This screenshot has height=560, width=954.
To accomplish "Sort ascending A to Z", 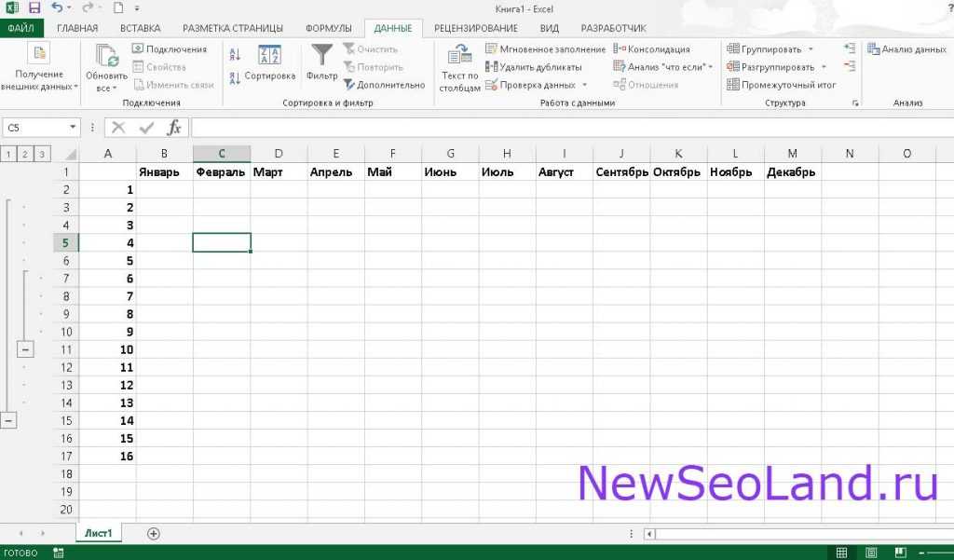I will (x=235, y=55).
